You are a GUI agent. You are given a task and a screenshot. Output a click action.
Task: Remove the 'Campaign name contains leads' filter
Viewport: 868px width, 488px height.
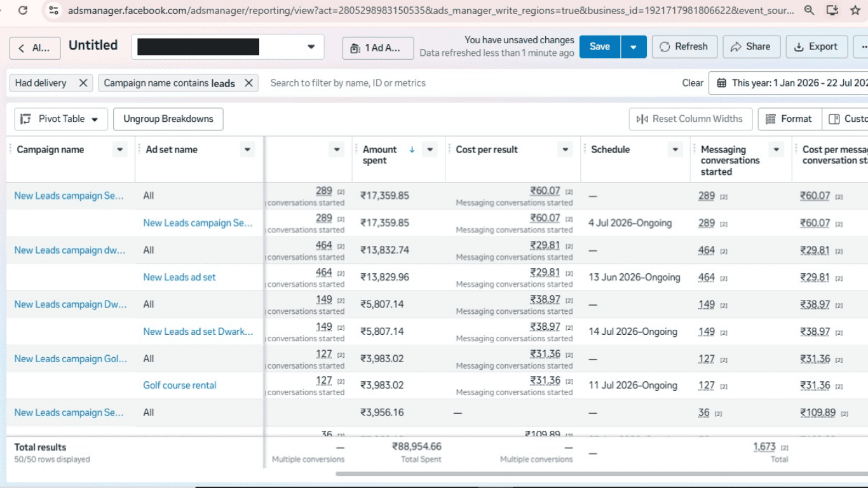click(x=248, y=83)
